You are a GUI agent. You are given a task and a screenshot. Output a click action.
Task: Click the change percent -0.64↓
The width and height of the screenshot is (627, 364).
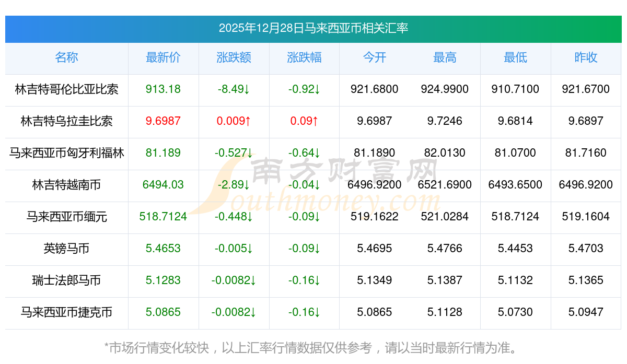coord(304,153)
